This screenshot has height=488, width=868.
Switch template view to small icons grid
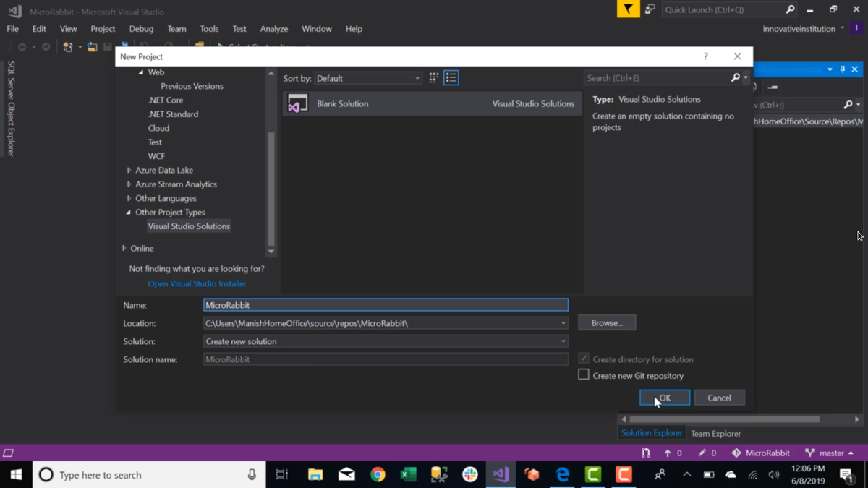(x=433, y=78)
